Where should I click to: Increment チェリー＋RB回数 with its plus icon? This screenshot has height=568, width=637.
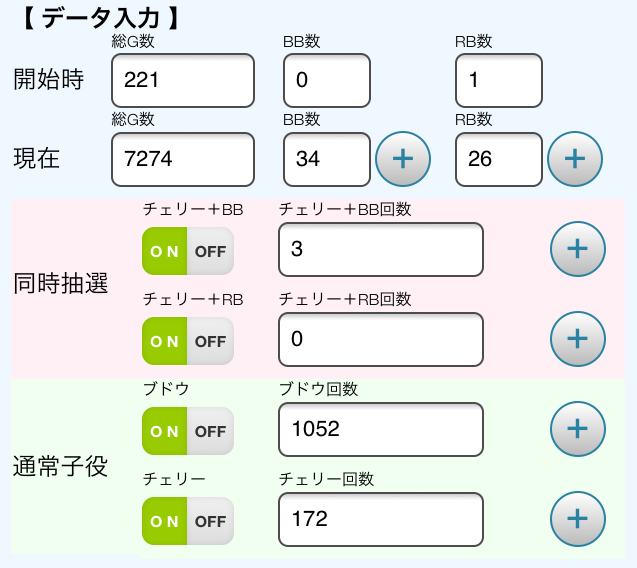coord(578,339)
